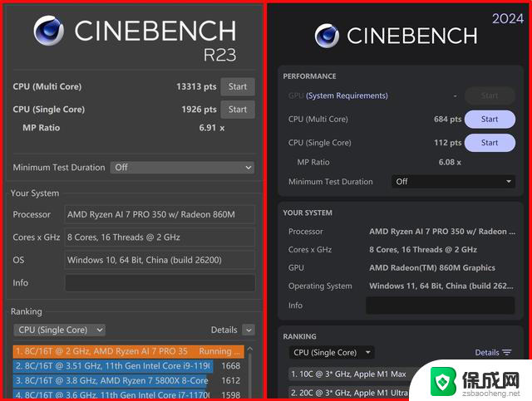Open R23 Minimum Test Duration dropdown
The width and height of the screenshot is (532, 401).
click(182, 168)
